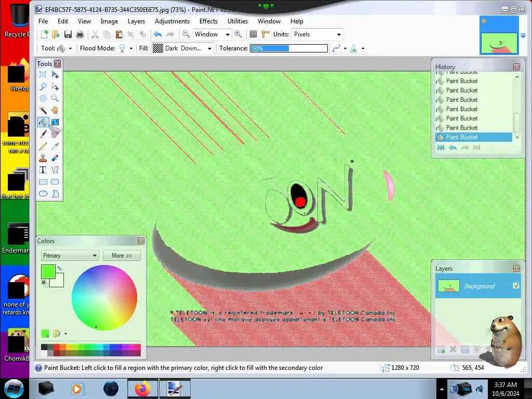The width and height of the screenshot is (532, 399).
Task: Select the Move Selection tool
Action: (55, 86)
